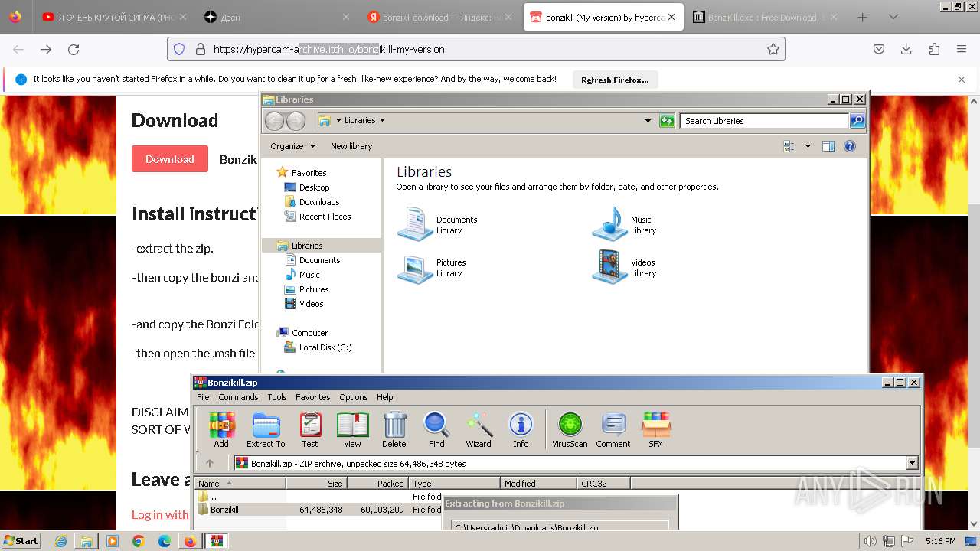Viewport: 980px width, 551px height.
Task: Show archive Info
Action: (x=521, y=429)
